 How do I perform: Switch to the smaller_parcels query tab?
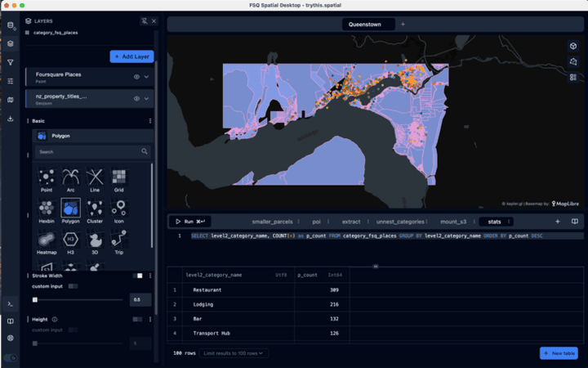(x=272, y=222)
